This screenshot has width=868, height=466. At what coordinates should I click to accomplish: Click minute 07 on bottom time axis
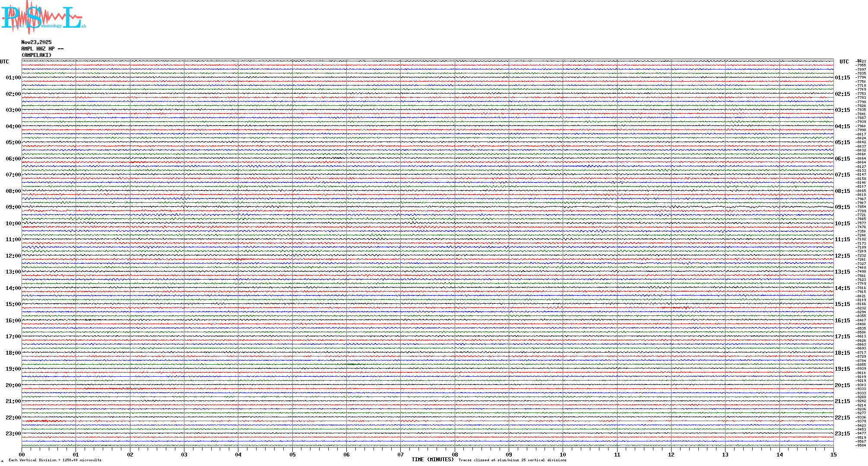point(400,455)
